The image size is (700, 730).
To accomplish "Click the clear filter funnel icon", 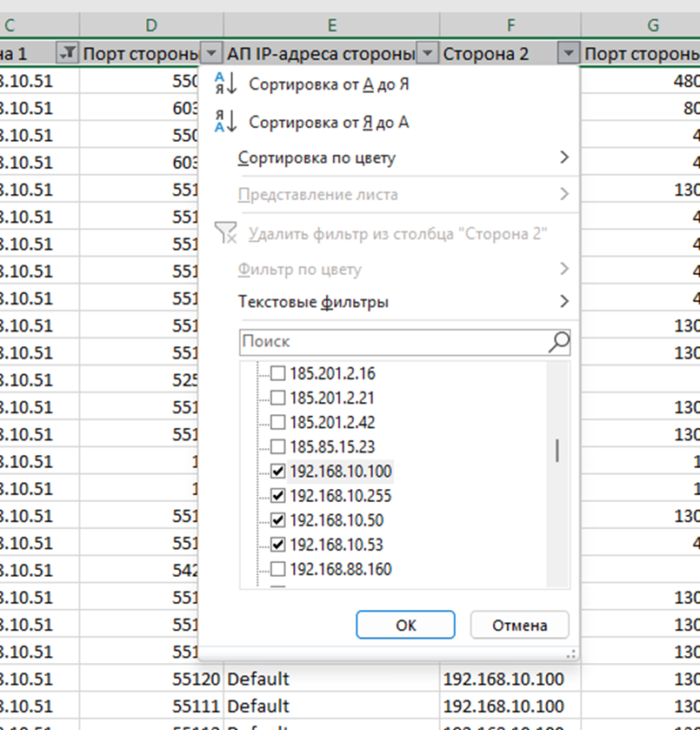I will click(x=225, y=233).
